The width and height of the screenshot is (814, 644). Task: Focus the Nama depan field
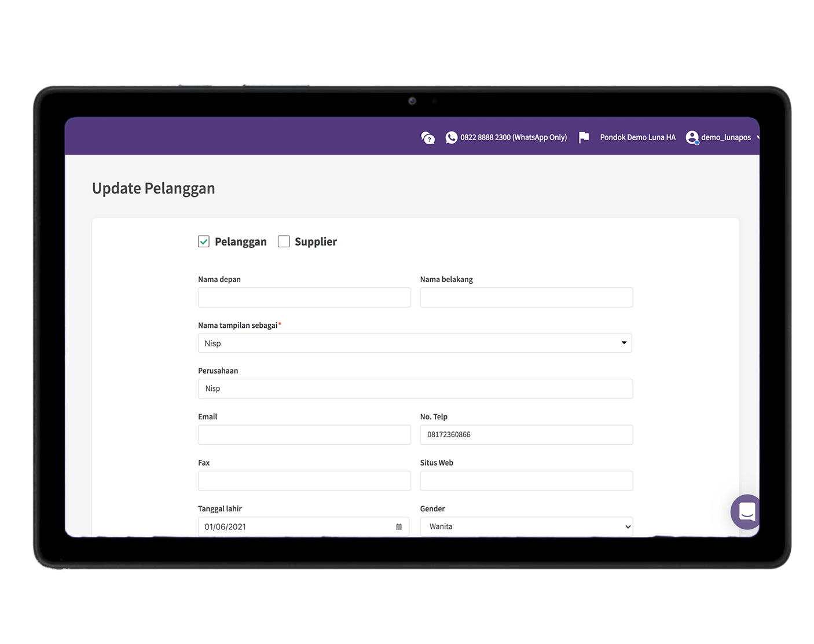(305, 298)
